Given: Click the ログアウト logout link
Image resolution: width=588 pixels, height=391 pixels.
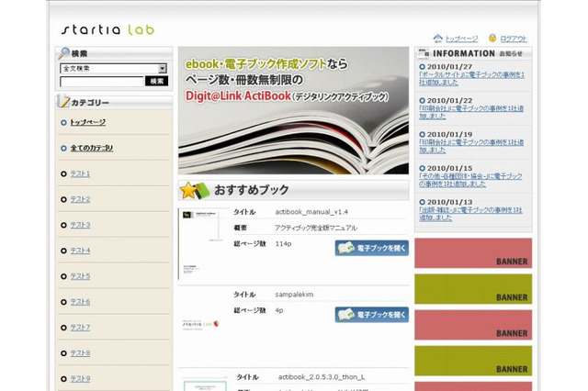Looking at the screenshot, I should [x=514, y=39].
